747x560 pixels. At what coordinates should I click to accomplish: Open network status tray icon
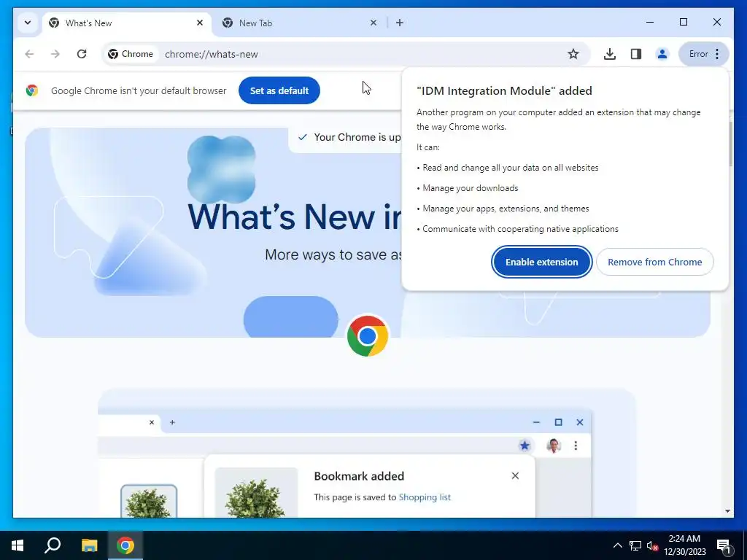coord(635,545)
